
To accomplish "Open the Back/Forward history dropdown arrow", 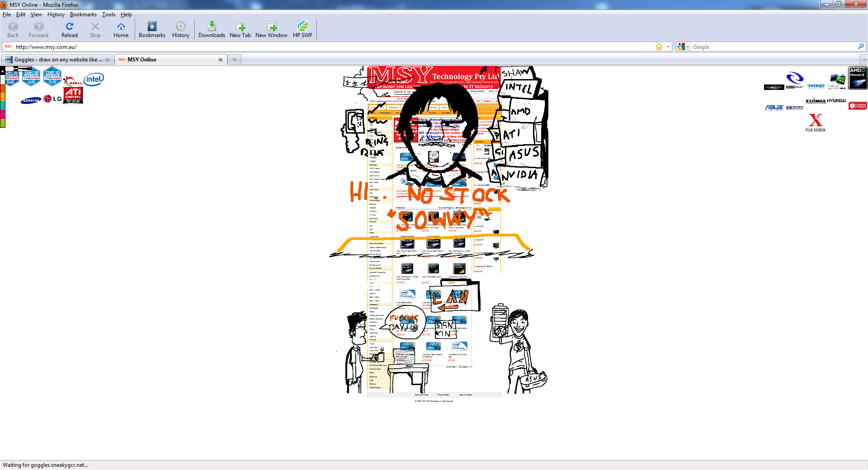I will pos(54,30).
